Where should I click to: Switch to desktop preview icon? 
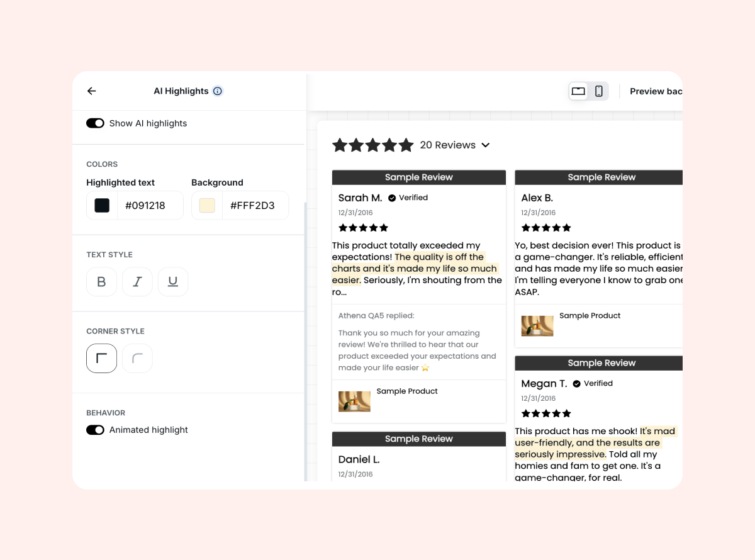tap(578, 91)
